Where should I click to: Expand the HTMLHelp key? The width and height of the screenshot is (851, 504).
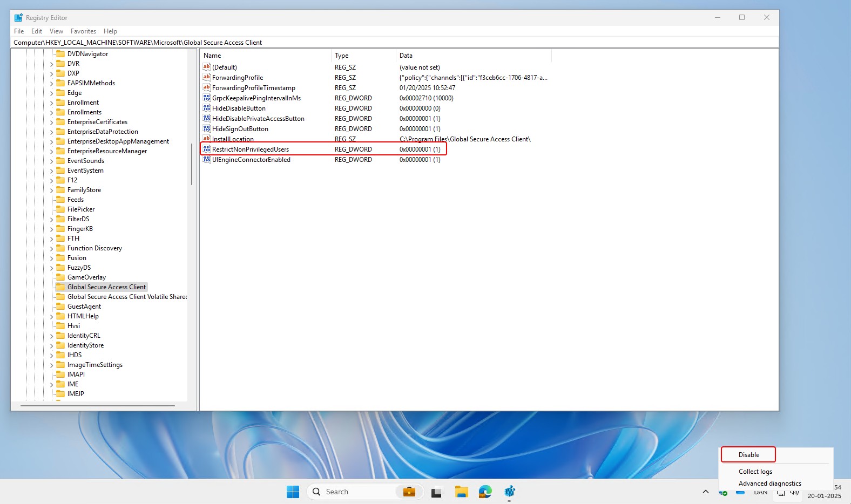point(52,316)
